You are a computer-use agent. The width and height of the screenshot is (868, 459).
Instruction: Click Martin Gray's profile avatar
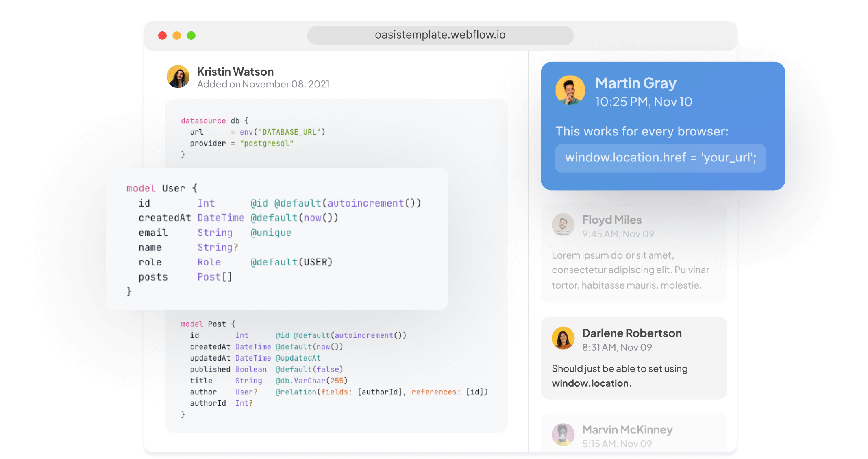570,90
